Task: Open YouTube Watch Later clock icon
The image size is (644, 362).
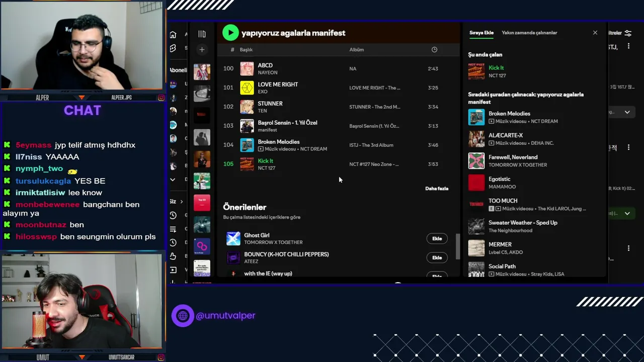Action: point(173,242)
